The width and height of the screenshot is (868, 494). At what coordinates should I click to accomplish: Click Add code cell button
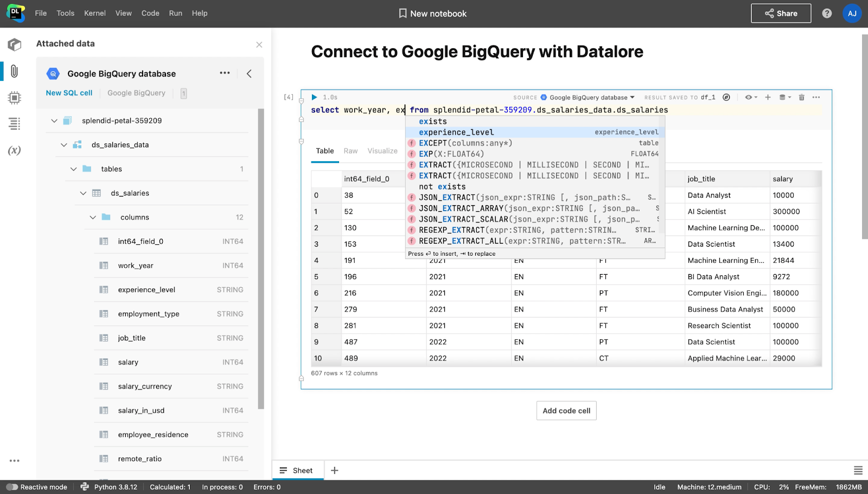tap(566, 410)
